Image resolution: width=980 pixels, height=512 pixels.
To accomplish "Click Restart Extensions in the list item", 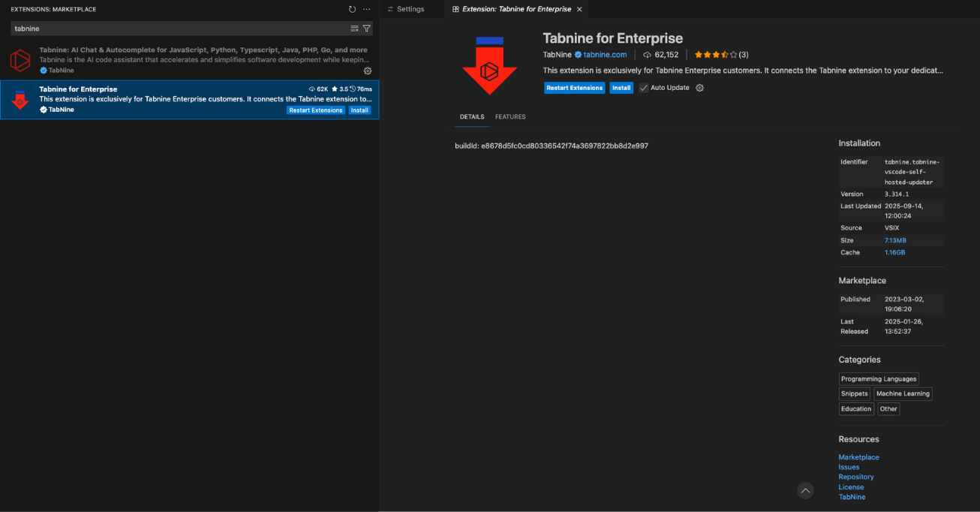I will [315, 110].
